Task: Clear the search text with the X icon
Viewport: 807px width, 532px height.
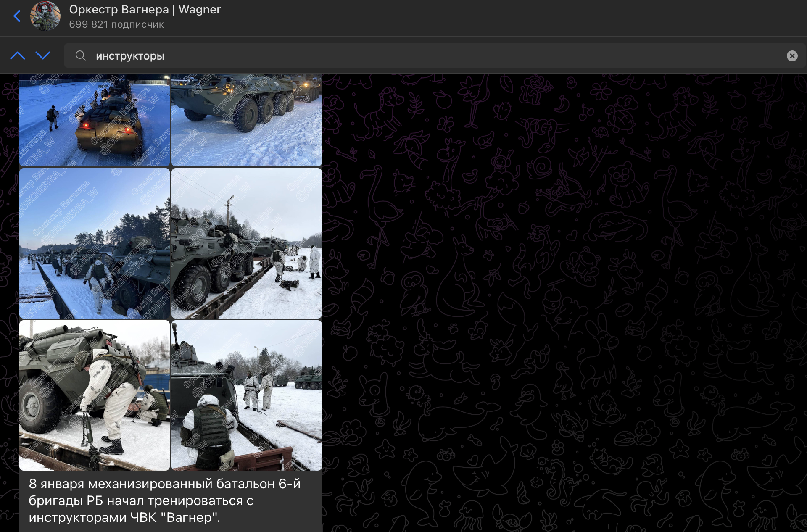Action: [792, 56]
